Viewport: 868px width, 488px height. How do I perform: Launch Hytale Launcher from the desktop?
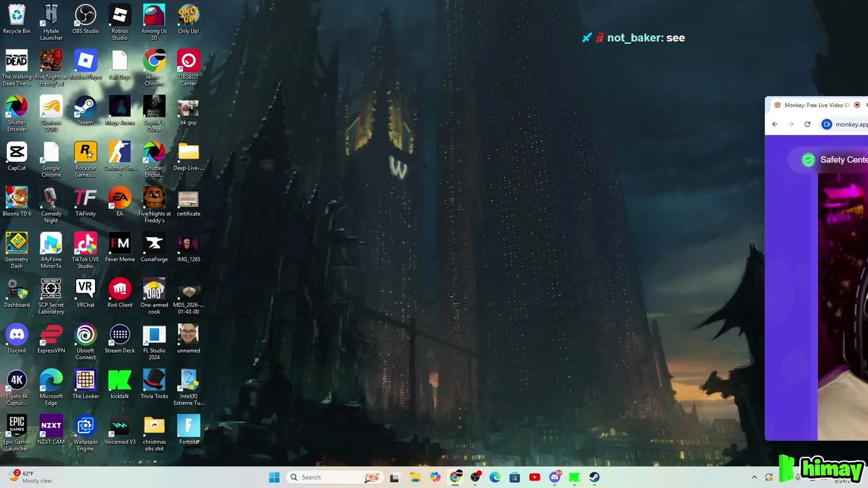[x=51, y=22]
